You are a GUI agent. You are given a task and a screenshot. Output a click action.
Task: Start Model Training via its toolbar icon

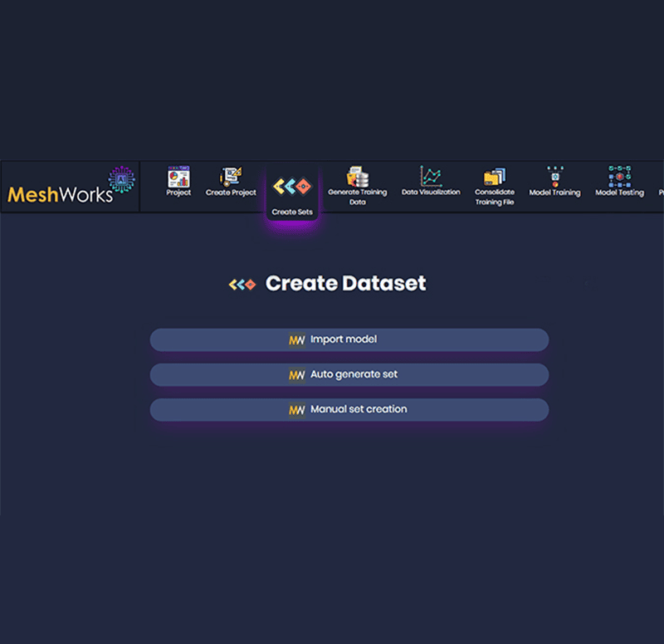pyautogui.click(x=554, y=181)
